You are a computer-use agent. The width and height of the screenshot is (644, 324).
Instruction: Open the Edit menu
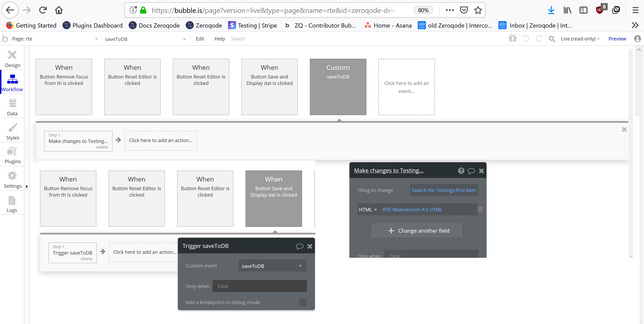(x=200, y=39)
